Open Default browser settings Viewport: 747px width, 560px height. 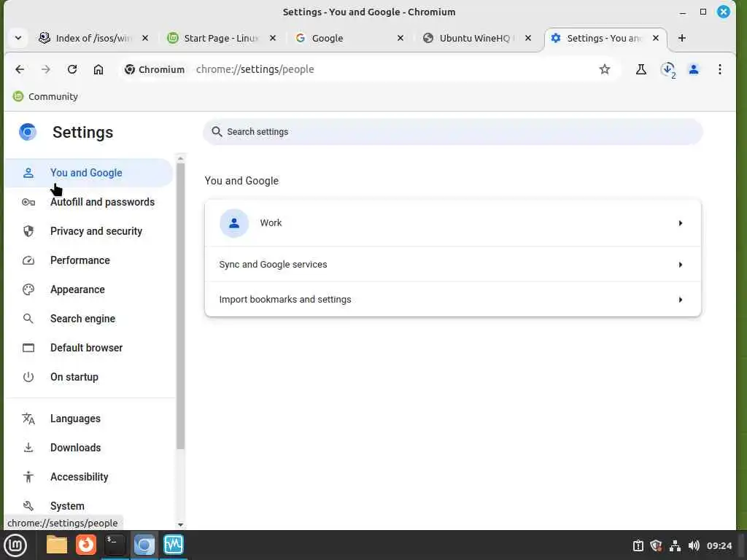coord(88,348)
